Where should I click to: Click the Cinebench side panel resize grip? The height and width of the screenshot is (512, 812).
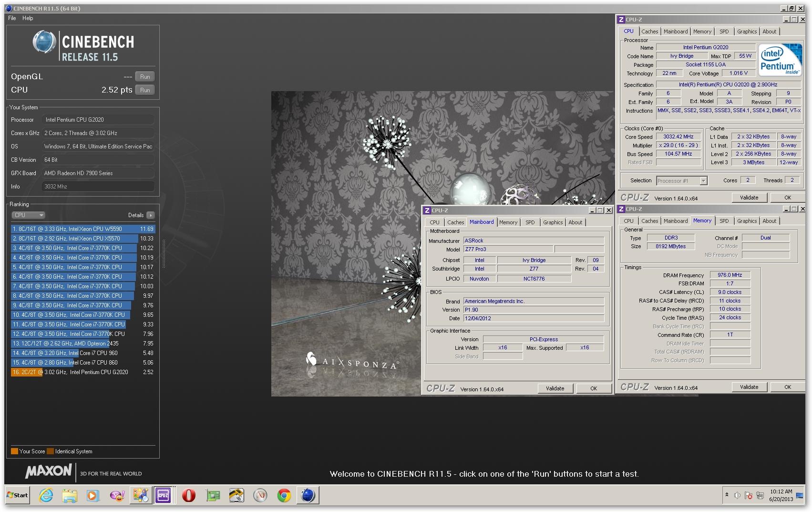[x=164, y=253]
